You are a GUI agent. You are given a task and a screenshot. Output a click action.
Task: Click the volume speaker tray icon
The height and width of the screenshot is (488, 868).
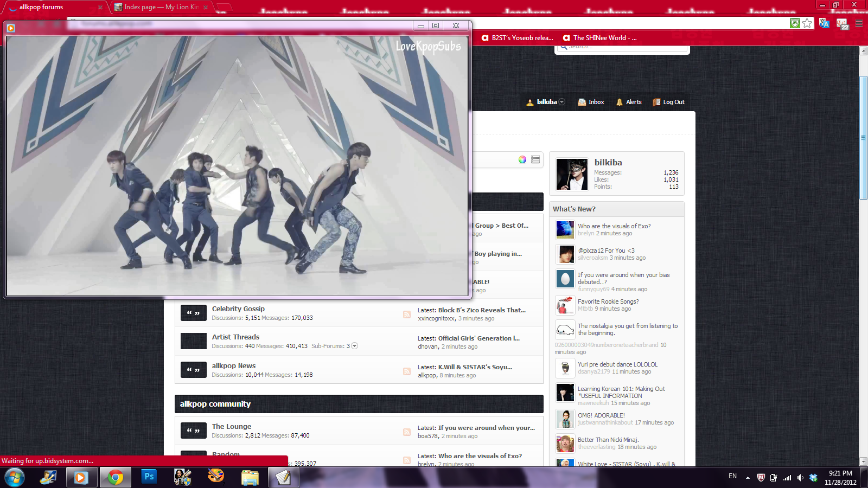click(800, 478)
